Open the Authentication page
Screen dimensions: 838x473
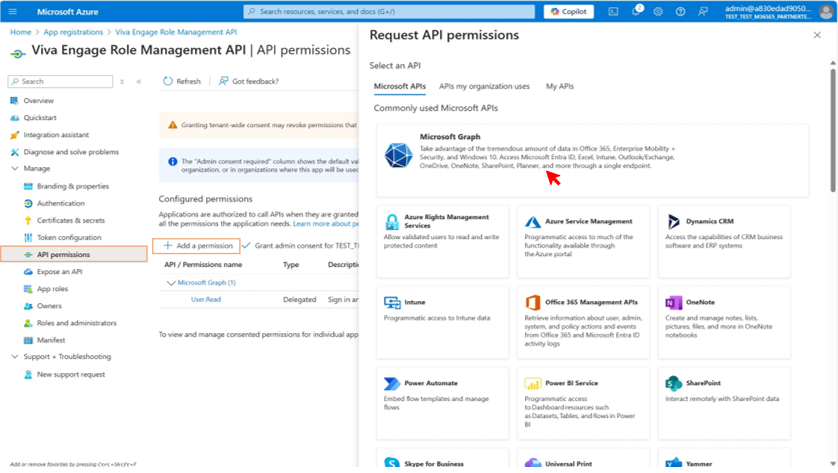click(60, 203)
